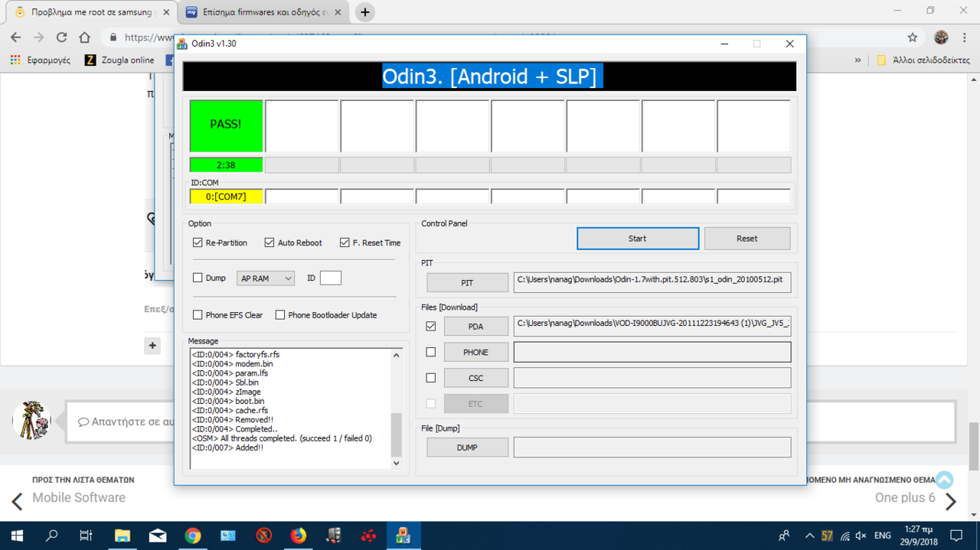Close the Επίσημα firmwares tab
Viewport: 980px width, 550px height.
pos(338,12)
